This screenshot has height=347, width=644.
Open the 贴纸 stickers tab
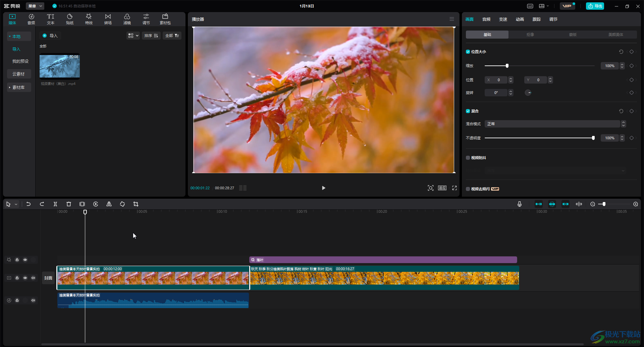[x=70, y=19]
